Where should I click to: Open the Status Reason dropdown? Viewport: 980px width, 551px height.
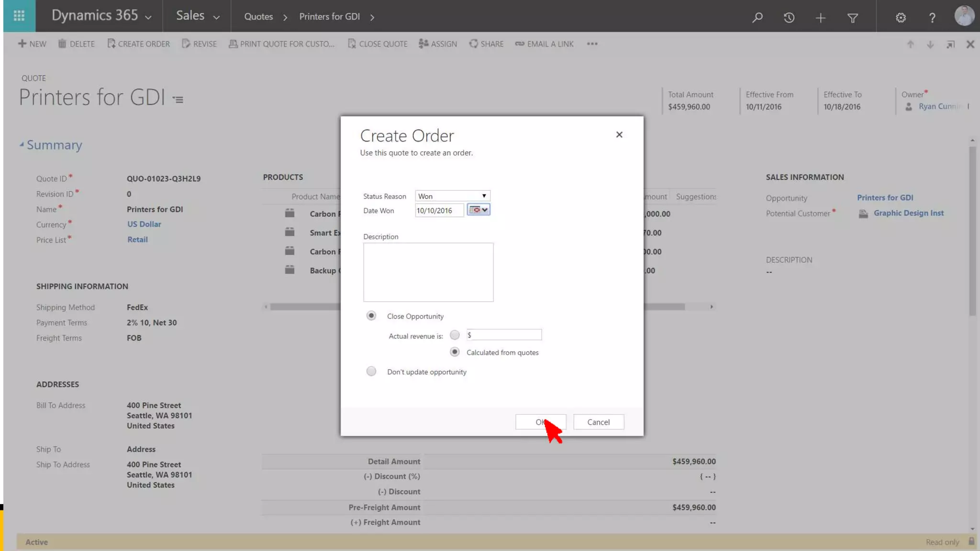coord(452,196)
